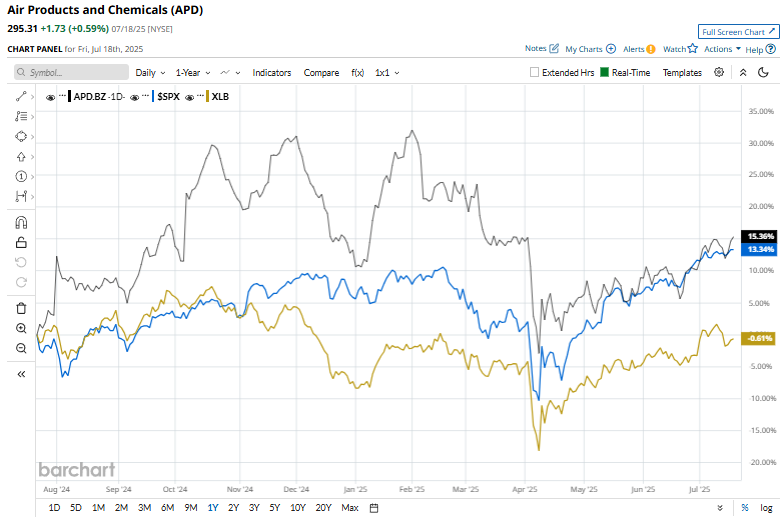Toggle percent scale button

[x=745, y=508]
